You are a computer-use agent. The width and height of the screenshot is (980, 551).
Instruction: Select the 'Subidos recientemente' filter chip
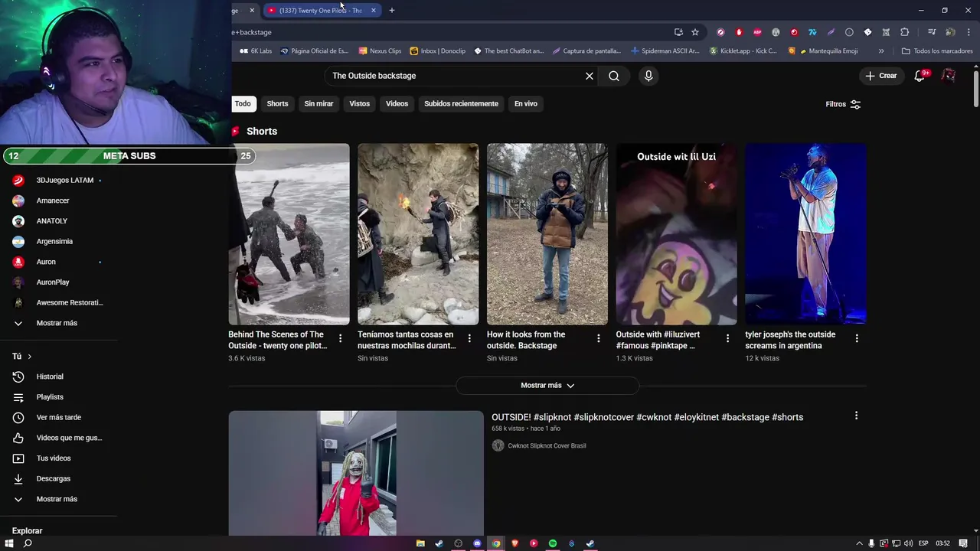pos(461,103)
